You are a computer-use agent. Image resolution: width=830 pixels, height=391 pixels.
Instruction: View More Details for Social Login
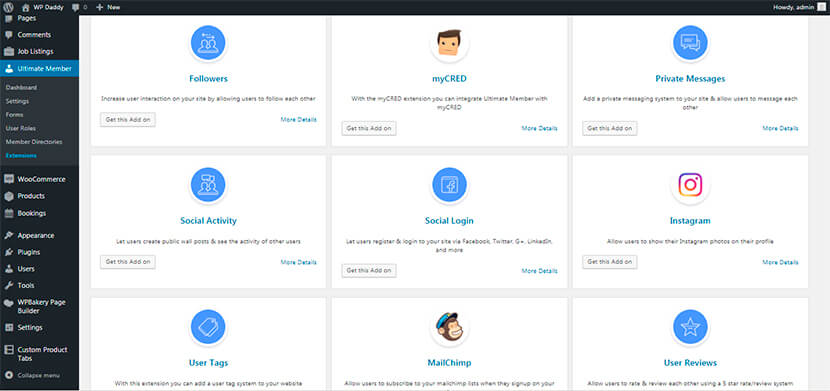pyautogui.click(x=539, y=271)
